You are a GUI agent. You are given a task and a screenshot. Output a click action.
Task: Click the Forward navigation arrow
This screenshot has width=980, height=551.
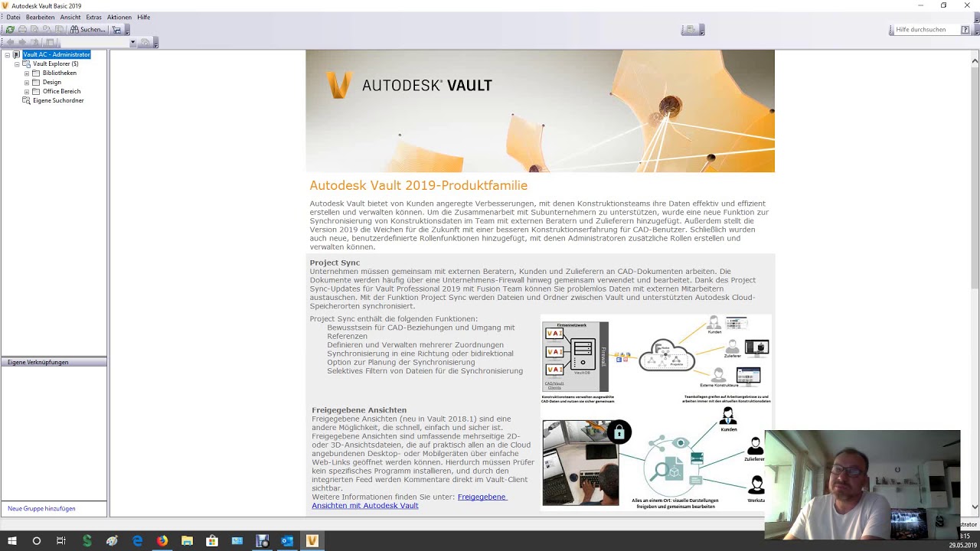pos(22,42)
